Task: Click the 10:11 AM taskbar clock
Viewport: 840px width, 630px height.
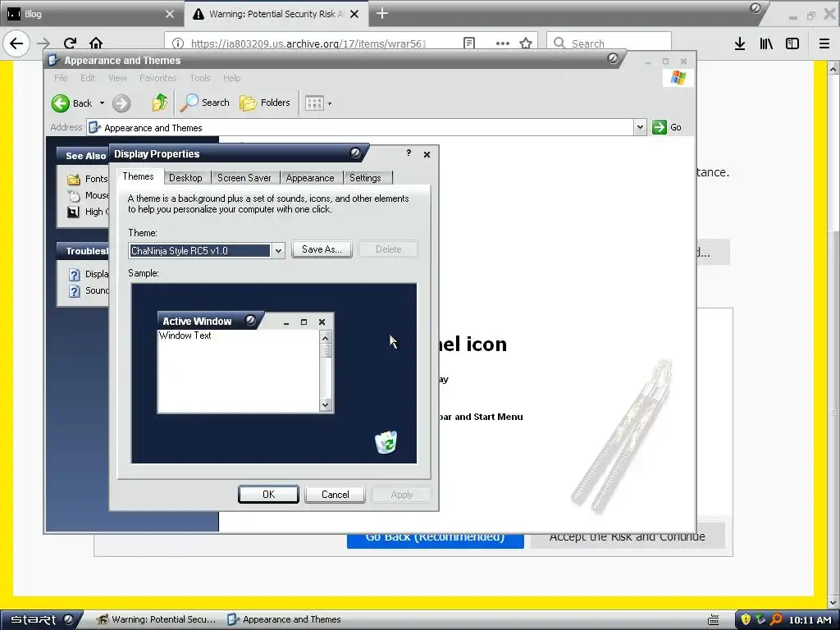Action: point(810,620)
